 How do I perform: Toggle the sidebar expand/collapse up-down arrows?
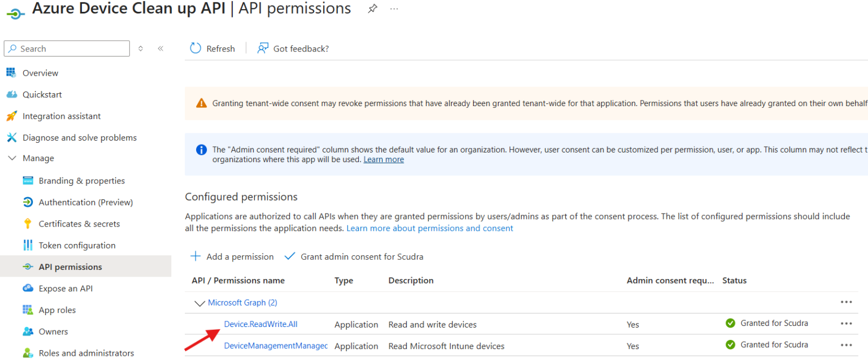141,49
